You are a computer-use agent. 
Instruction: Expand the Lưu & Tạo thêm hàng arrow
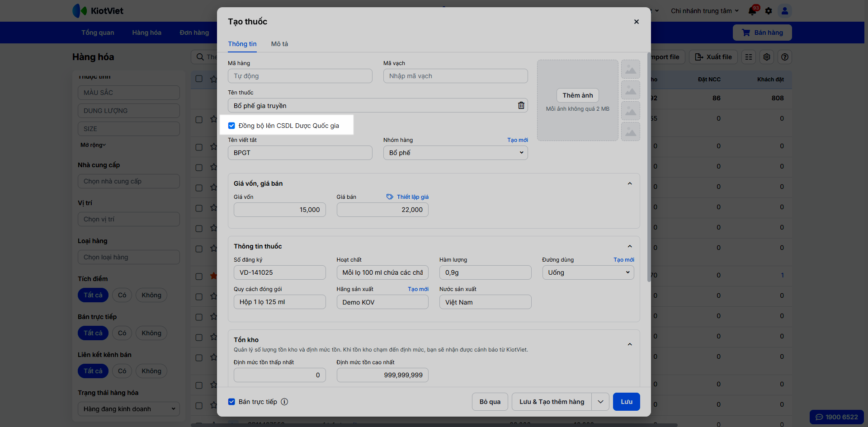600,402
